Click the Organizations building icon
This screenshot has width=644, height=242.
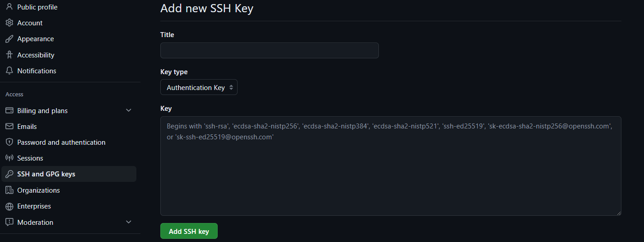(9, 190)
